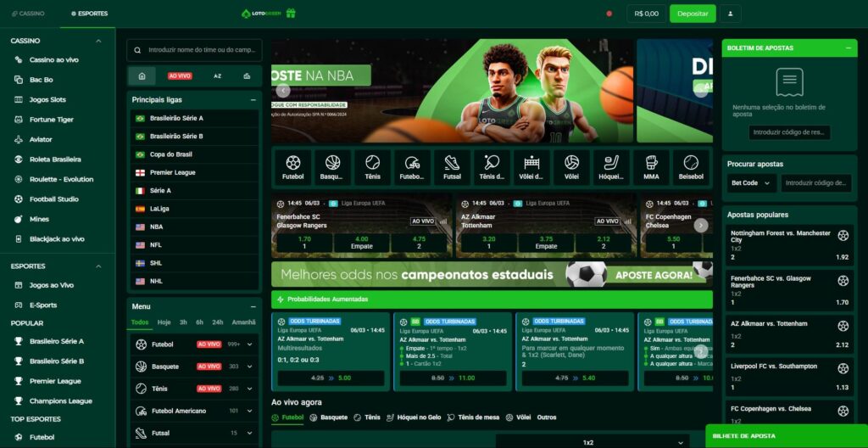Open the NBA promo banner
This screenshot has height=448, width=868.
pyautogui.click(x=452, y=91)
